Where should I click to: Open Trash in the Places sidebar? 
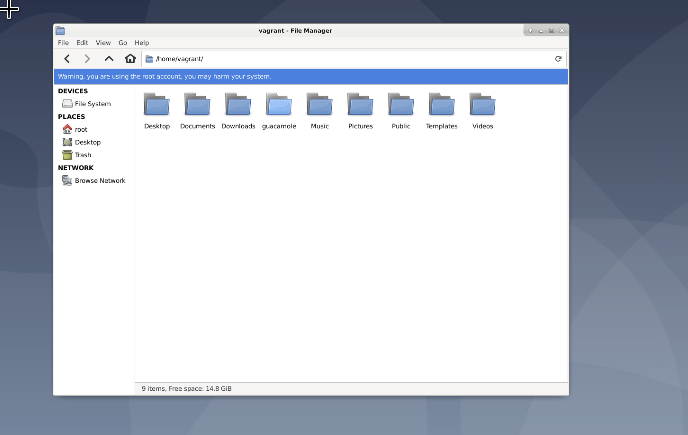(83, 155)
